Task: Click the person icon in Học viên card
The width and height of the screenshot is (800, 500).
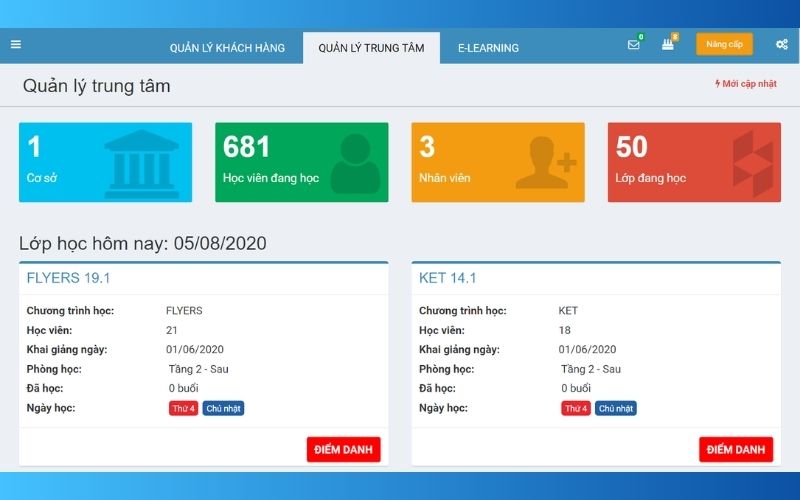Action: [355, 163]
